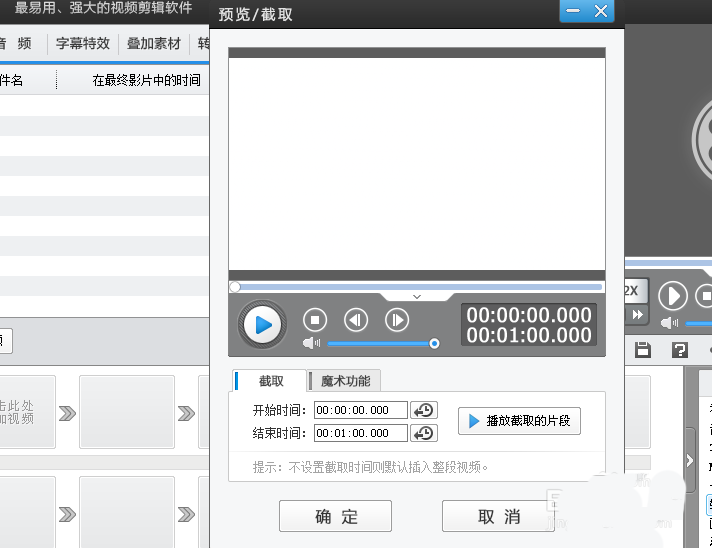Click the preview video display area
The image size is (712, 548).
click(417, 164)
